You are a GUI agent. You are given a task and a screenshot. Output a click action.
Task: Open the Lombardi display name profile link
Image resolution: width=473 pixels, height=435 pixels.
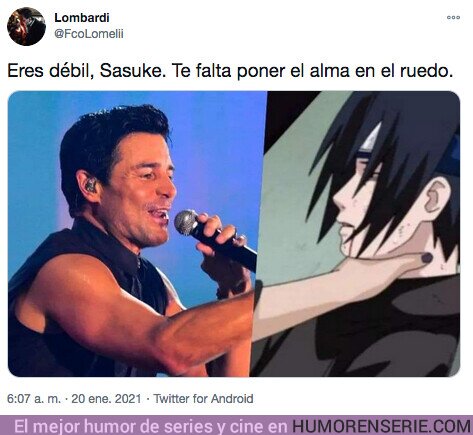tap(82, 18)
